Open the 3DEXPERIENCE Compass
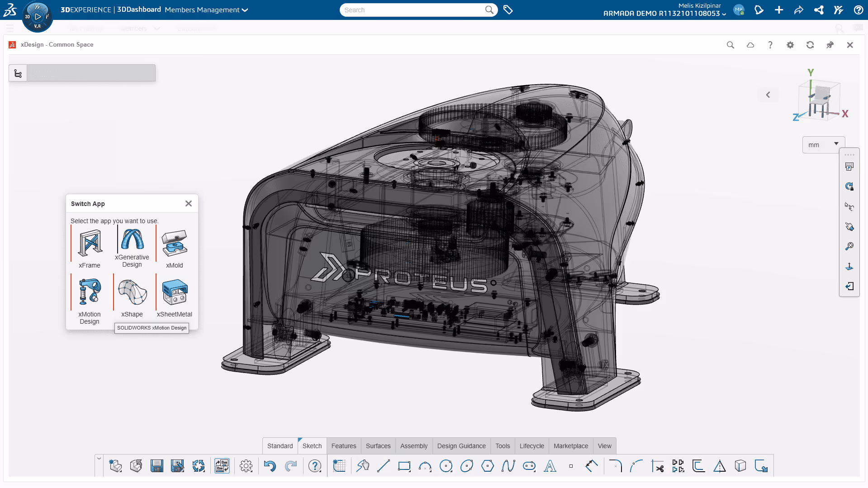This screenshot has height=488, width=868. (x=38, y=17)
